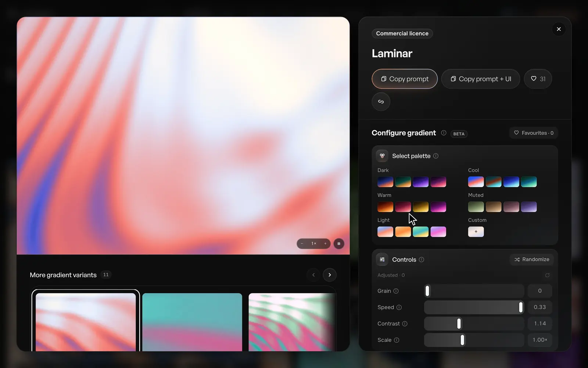Select the fourth Cool palette swatch

[529, 182]
